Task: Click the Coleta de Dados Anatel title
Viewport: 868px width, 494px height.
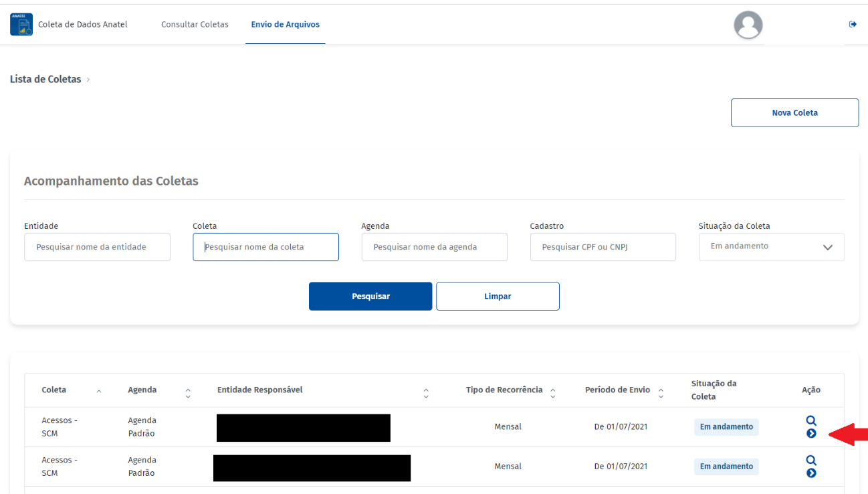Action: (83, 25)
